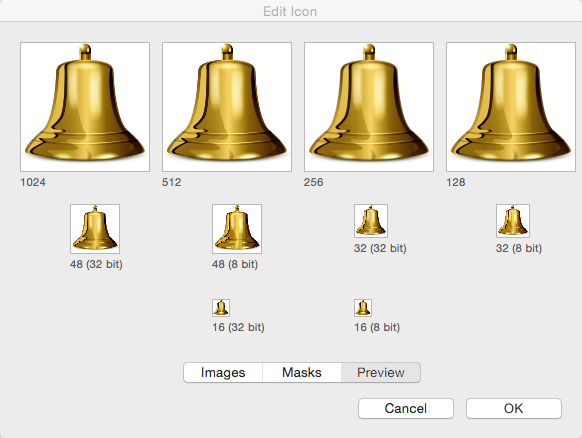Select the 48 (32 bit) bell icon
The image size is (582, 438).
tap(95, 229)
